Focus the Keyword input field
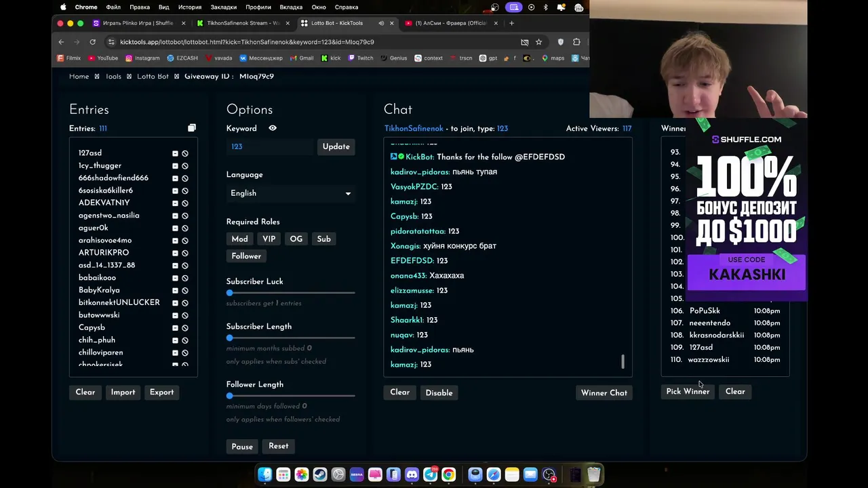The image size is (868, 488). 271,146
